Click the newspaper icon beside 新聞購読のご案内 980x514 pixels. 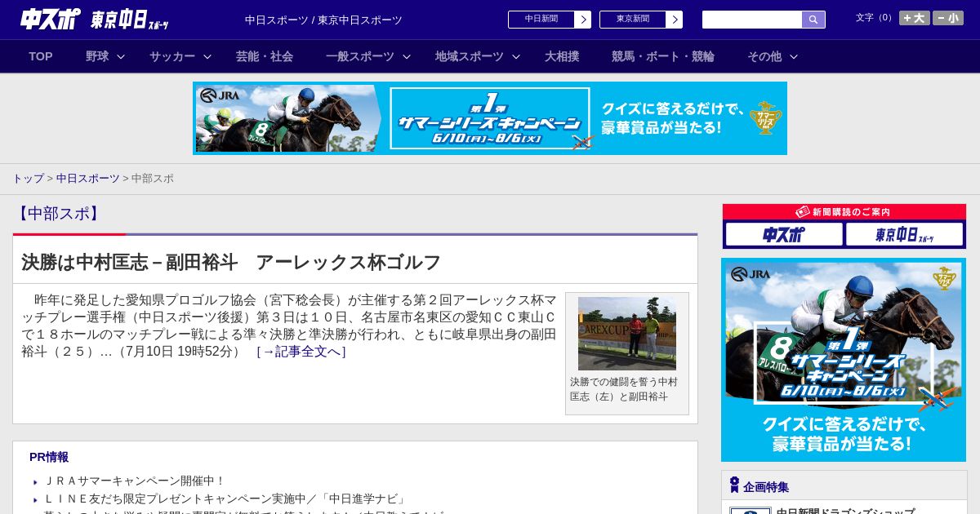(802, 211)
